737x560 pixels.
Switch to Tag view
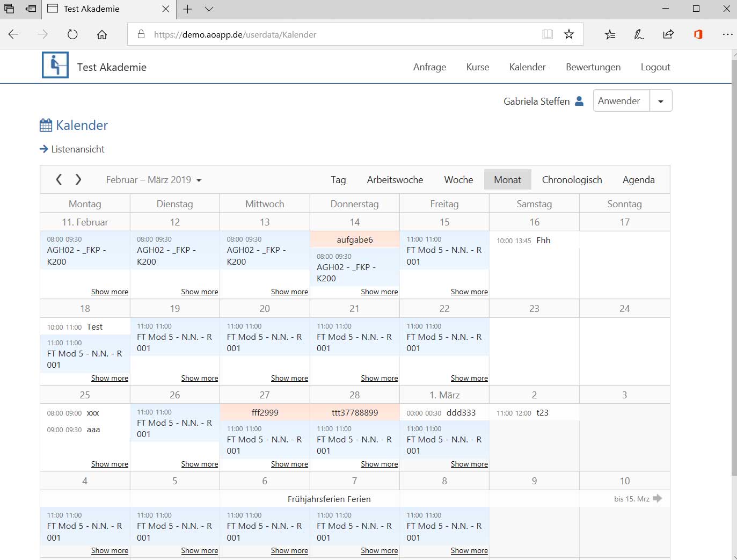coord(338,180)
